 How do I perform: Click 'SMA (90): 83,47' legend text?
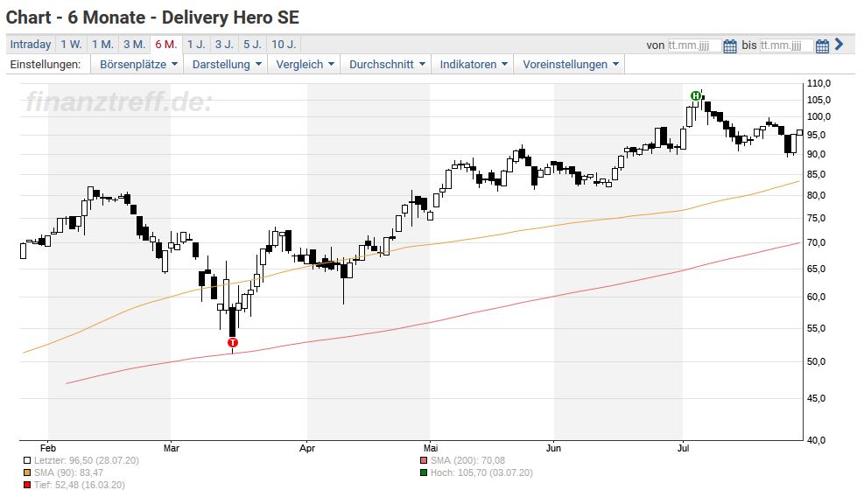pyautogui.click(x=68, y=472)
